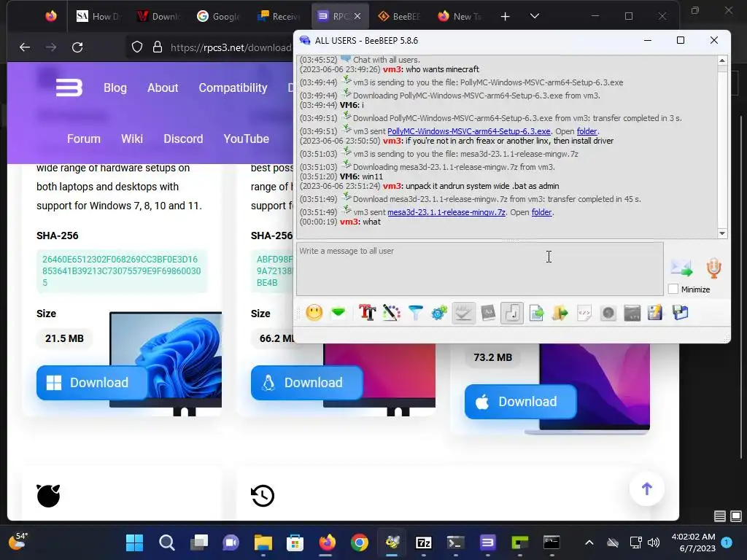
Task: Open the Blog menu on RPCS3 site
Action: (115, 87)
